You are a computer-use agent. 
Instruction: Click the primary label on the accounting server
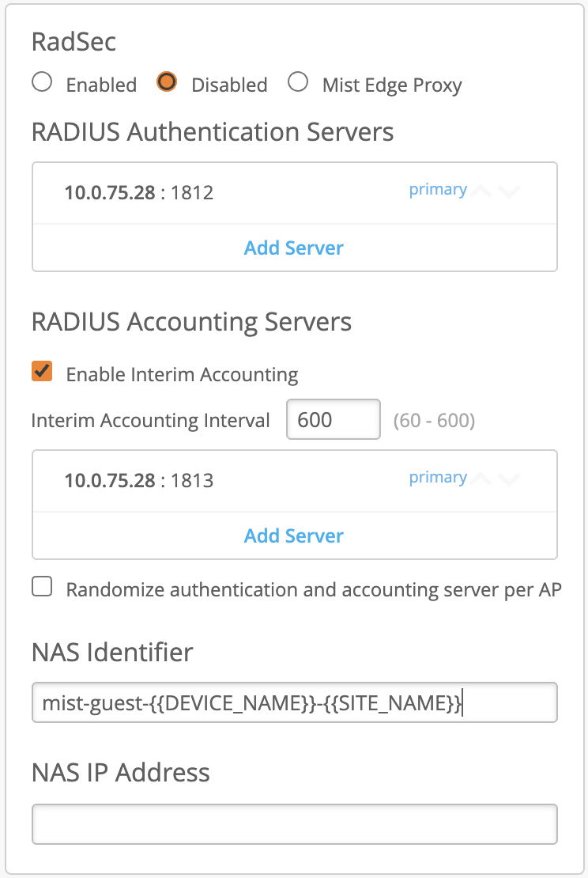pyautogui.click(x=437, y=478)
